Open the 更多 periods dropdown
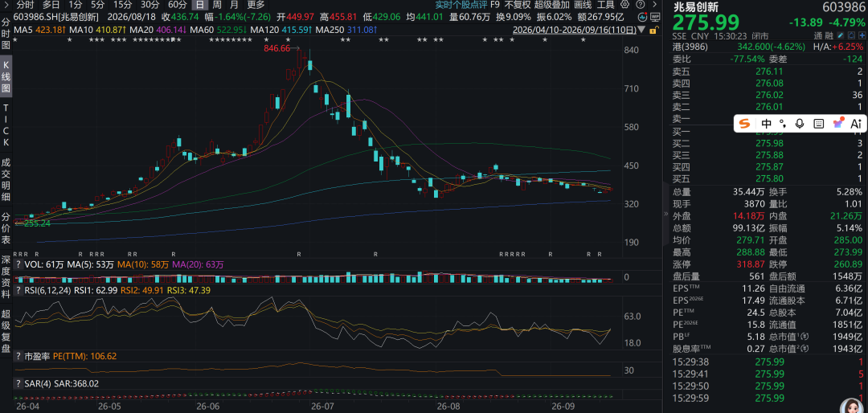 (x=256, y=5)
